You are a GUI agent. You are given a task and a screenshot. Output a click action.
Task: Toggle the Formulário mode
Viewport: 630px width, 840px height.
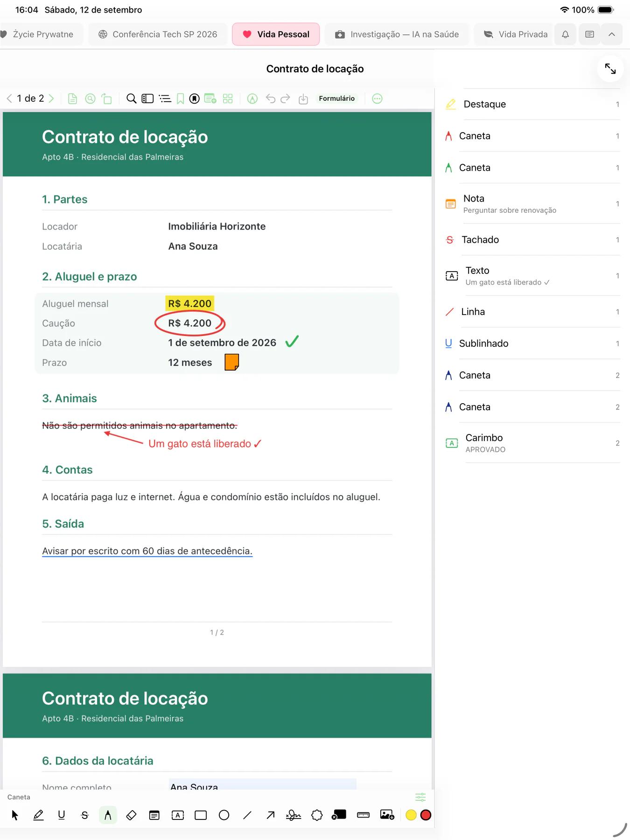[x=337, y=98]
